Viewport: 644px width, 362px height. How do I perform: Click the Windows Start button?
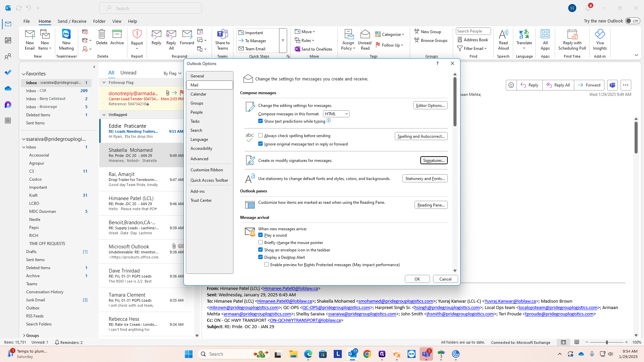(189, 354)
